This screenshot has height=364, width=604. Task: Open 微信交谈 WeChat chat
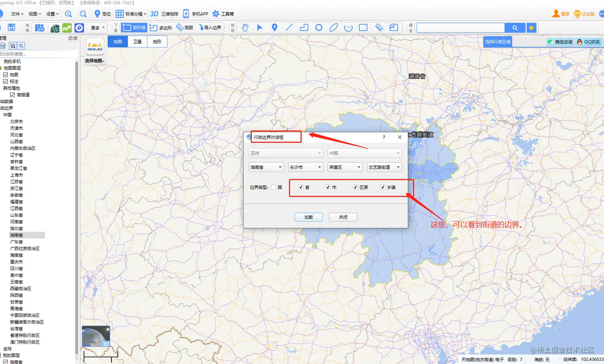(560, 42)
